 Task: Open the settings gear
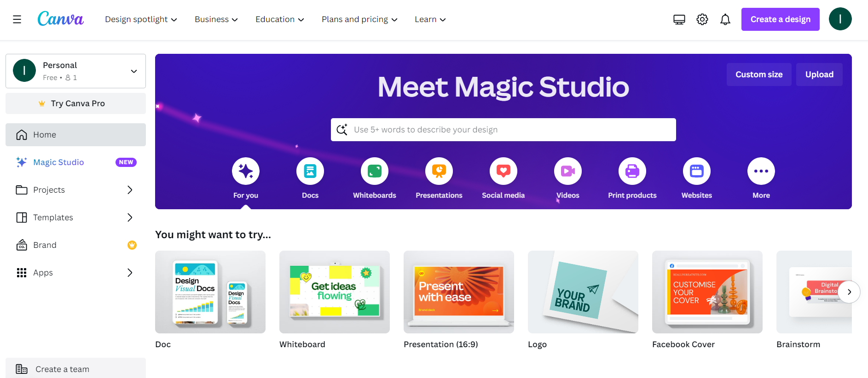[702, 19]
